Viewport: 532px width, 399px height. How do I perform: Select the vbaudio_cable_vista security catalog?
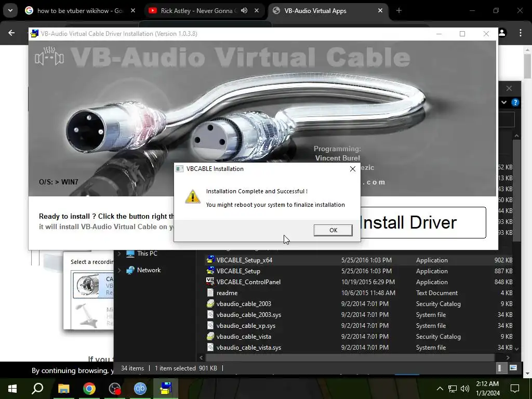click(x=358, y=337)
